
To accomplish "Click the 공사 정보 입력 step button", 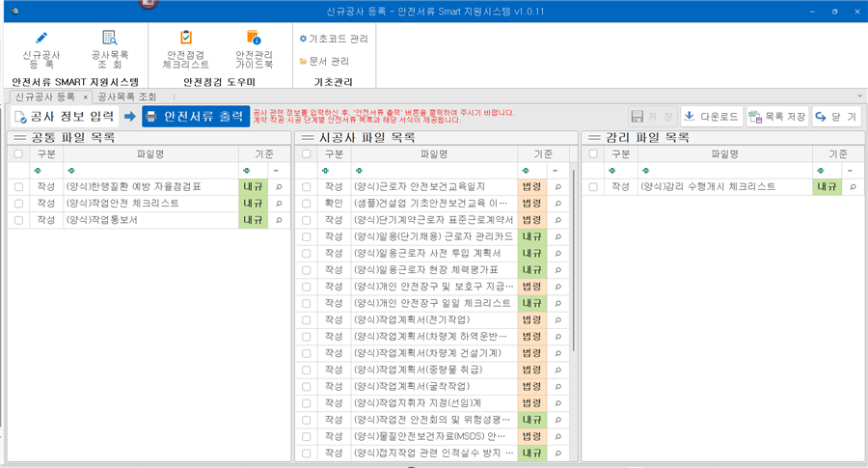I will pos(65,117).
